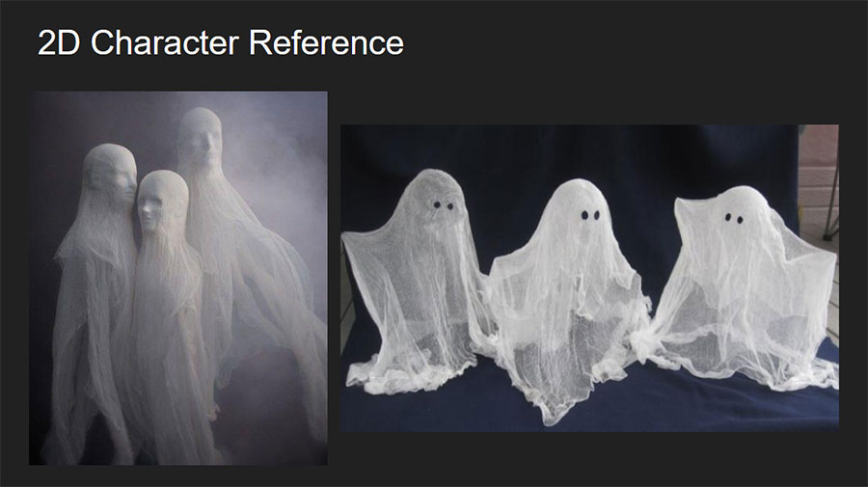Click the black eyes of the middle ghost
The width and height of the screenshot is (868, 487).
coord(590,215)
